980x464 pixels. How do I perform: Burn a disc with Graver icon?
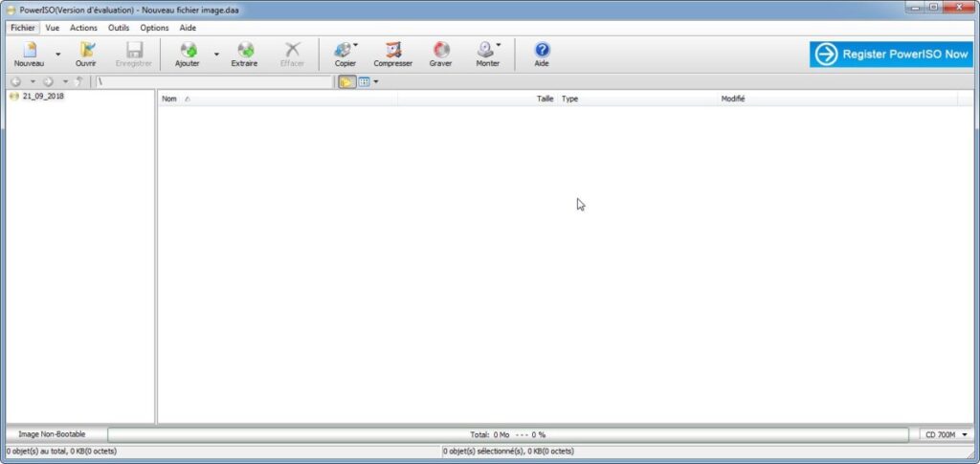pos(440,50)
